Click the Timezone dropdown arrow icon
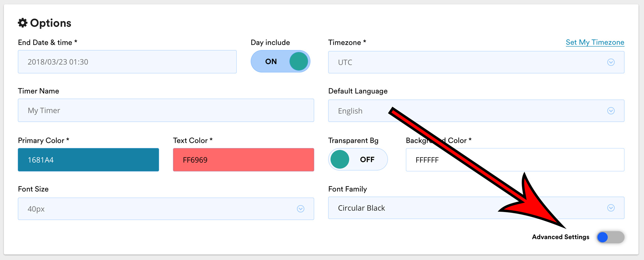The width and height of the screenshot is (644, 260). [x=611, y=62]
